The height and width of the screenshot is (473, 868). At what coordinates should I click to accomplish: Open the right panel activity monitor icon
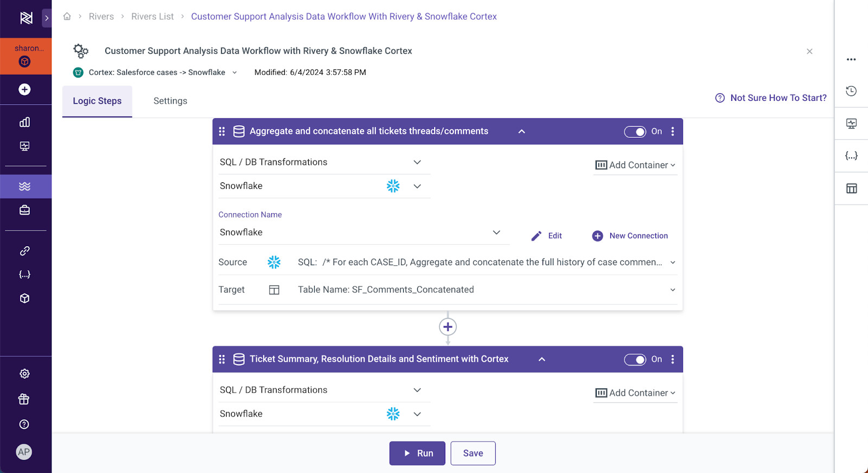852,124
